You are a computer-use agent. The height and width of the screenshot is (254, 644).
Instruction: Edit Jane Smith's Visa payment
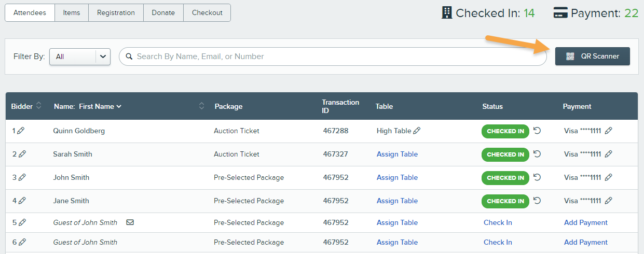coord(609,201)
